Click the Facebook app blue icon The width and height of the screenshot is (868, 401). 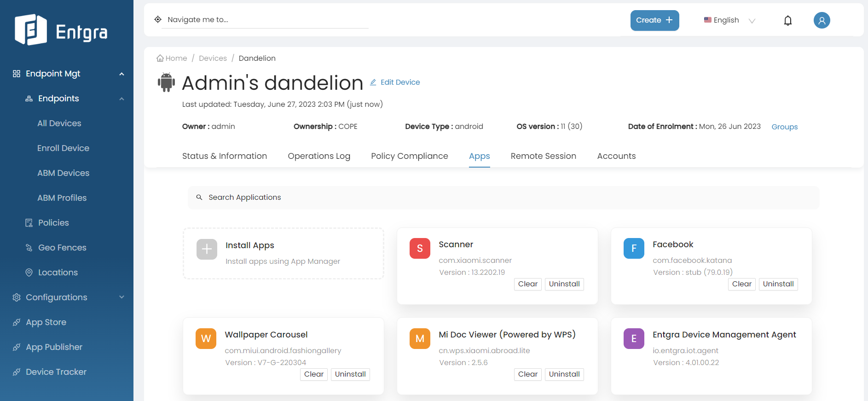634,249
